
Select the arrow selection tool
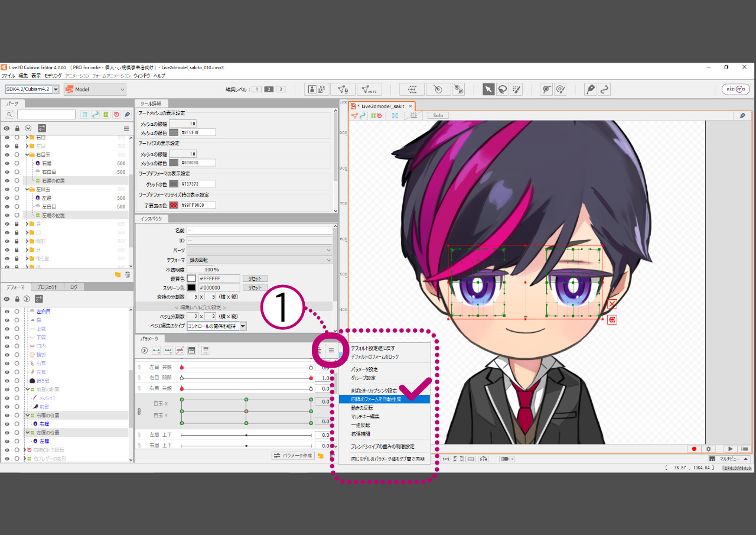(x=488, y=89)
